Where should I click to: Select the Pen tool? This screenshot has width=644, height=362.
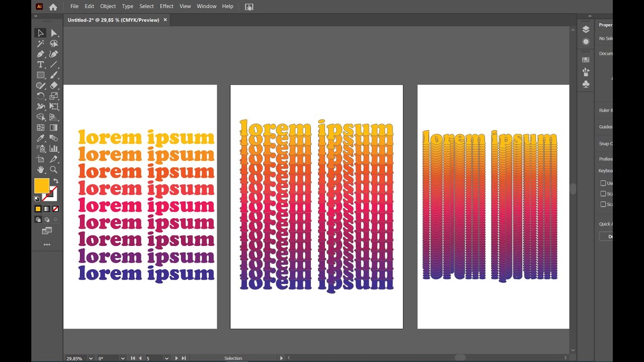tap(41, 54)
